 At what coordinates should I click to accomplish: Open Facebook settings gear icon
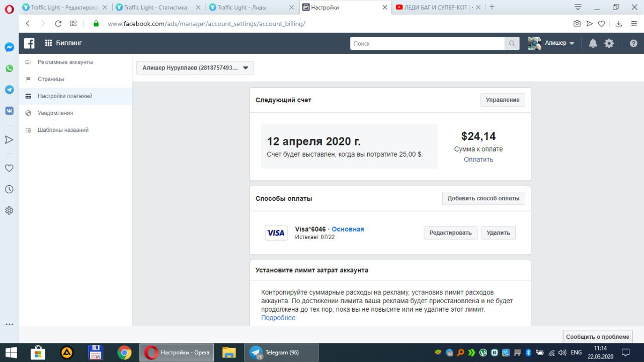coord(609,43)
